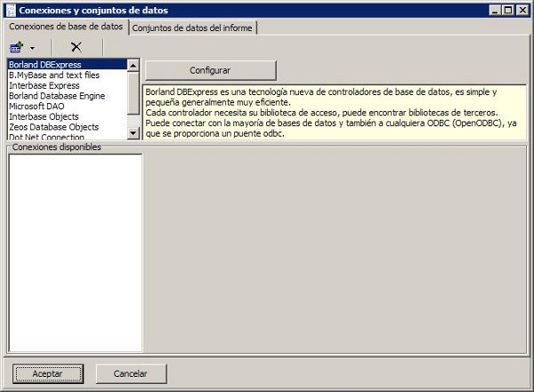Open the add connection dropdown arrow
534x392 pixels.
click(32, 48)
